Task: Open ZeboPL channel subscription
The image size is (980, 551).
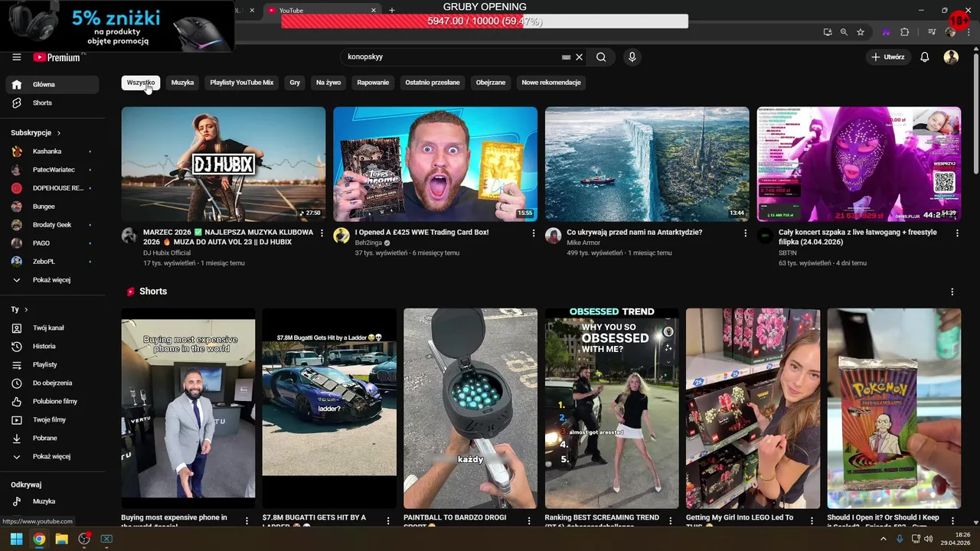Action: point(52,262)
